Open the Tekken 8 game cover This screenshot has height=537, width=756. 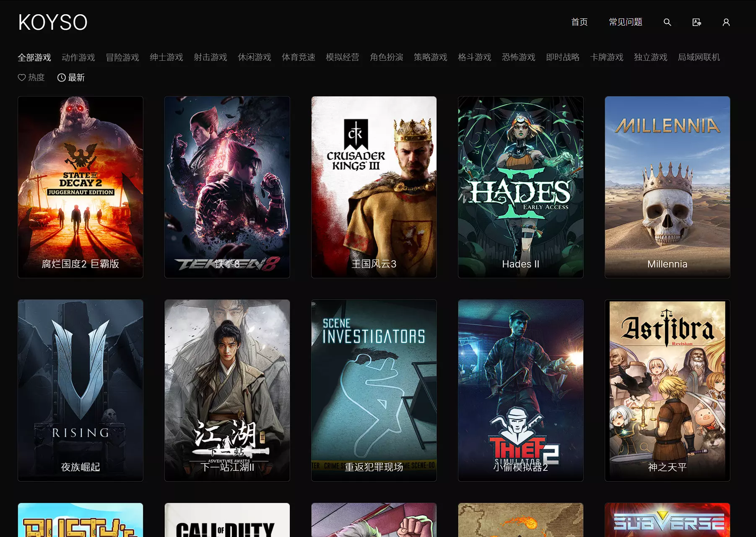click(x=227, y=187)
